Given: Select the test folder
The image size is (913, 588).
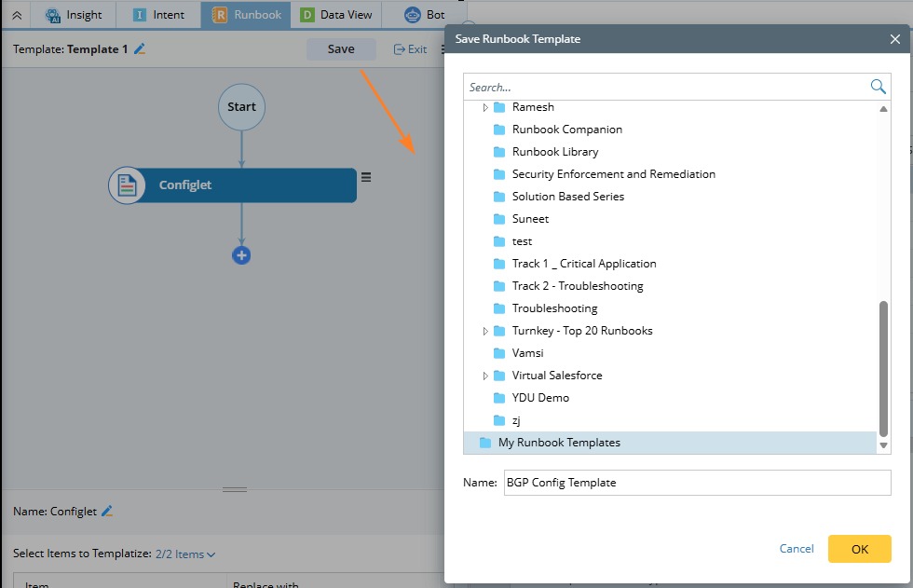Looking at the screenshot, I should coord(522,241).
